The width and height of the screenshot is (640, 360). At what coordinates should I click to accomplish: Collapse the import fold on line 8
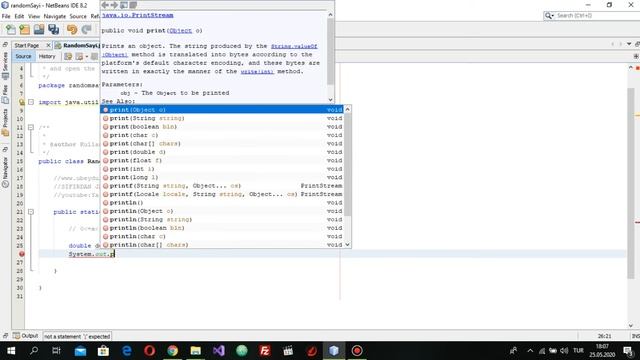[31, 102]
